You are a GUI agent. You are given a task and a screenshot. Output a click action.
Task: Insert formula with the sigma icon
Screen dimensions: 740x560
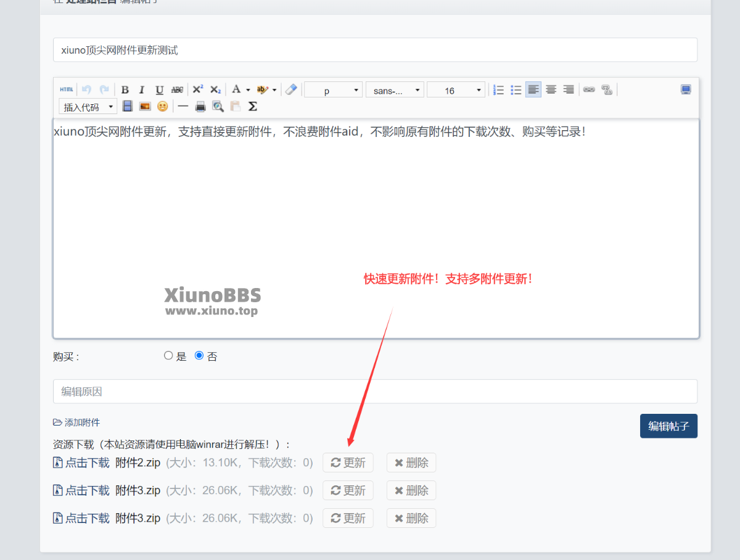click(252, 107)
